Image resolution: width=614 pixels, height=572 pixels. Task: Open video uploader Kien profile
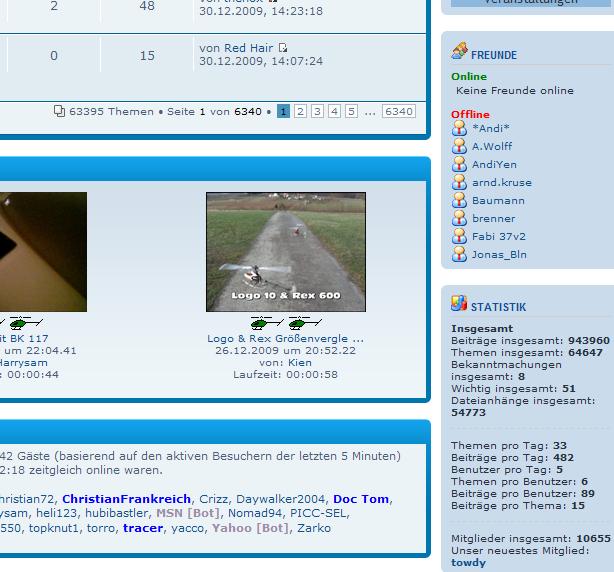click(x=300, y=363)
